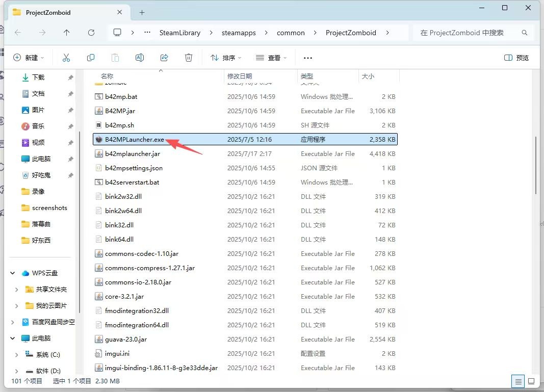
Task: Switch to large thumbnails view layout
Action: pos(531,381)
